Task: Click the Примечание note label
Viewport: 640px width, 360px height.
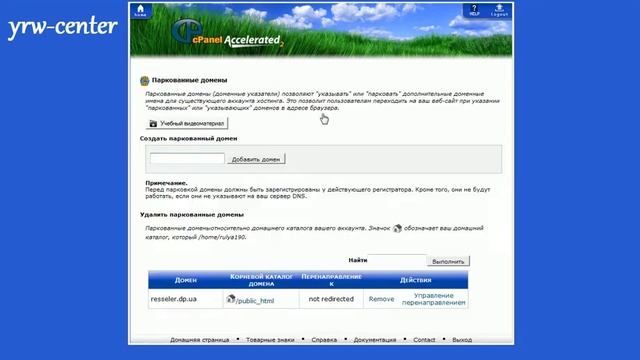Action: tap(167, 183)
